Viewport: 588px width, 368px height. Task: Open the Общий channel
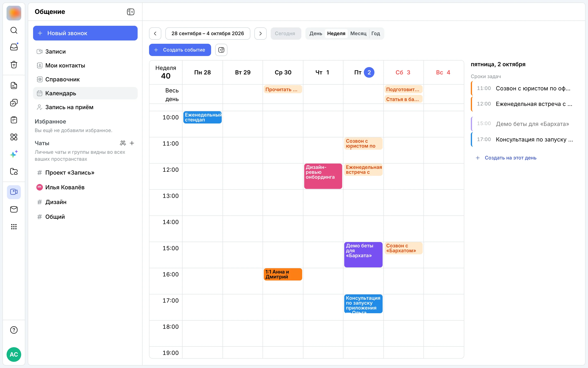click(x=85, y=217)
